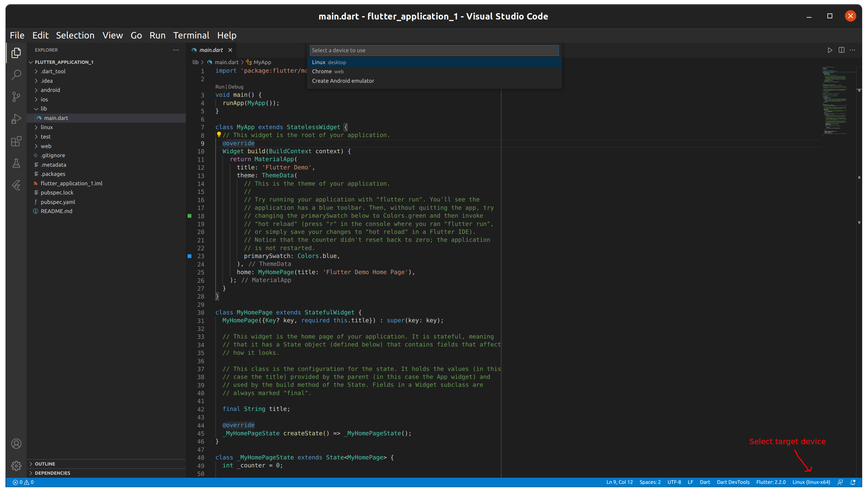Click the lightbulb code action on line 8

219,135
